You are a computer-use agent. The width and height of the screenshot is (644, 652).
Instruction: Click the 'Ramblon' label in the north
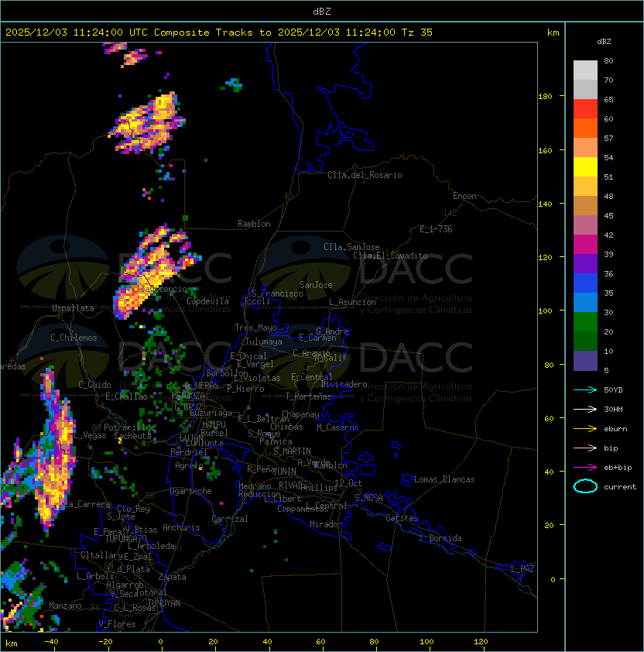(x=254, y=224)
